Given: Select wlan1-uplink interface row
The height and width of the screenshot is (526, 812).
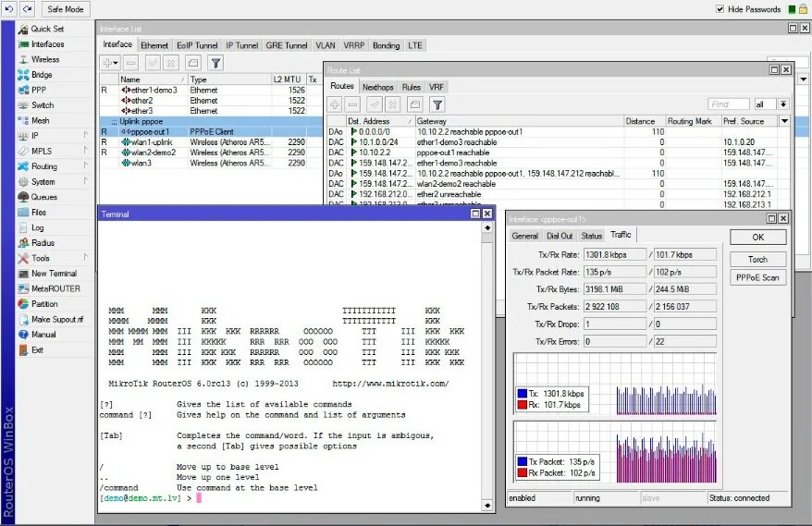Looking at the screenshot, I should [x=211, y=141].
